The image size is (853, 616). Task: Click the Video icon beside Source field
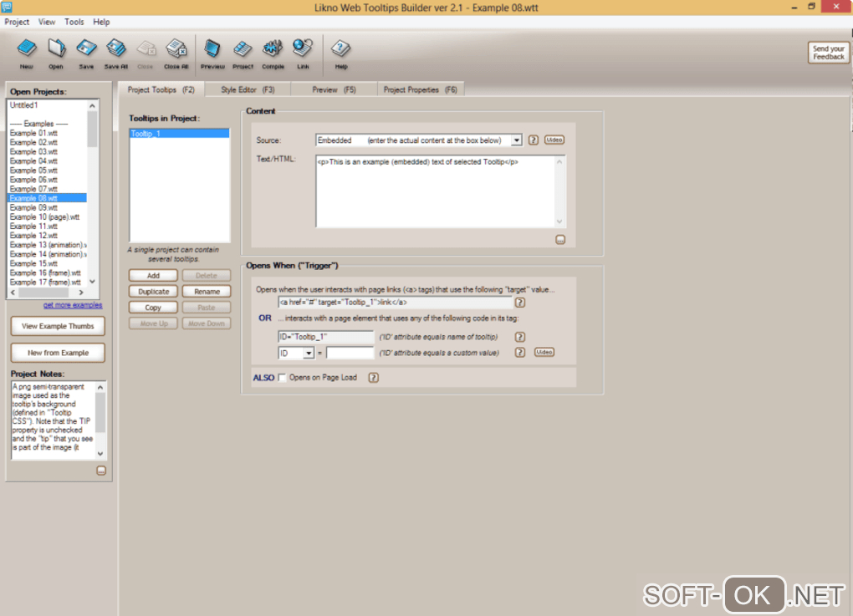(554, 140)
